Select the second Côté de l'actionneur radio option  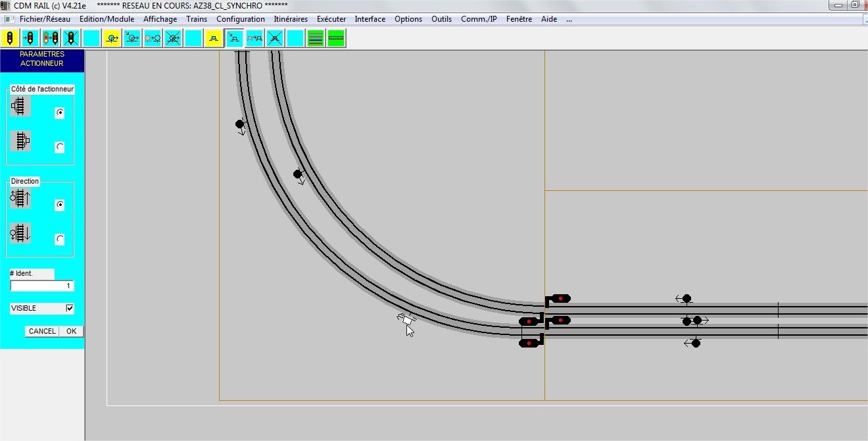[x=60, y=147]
